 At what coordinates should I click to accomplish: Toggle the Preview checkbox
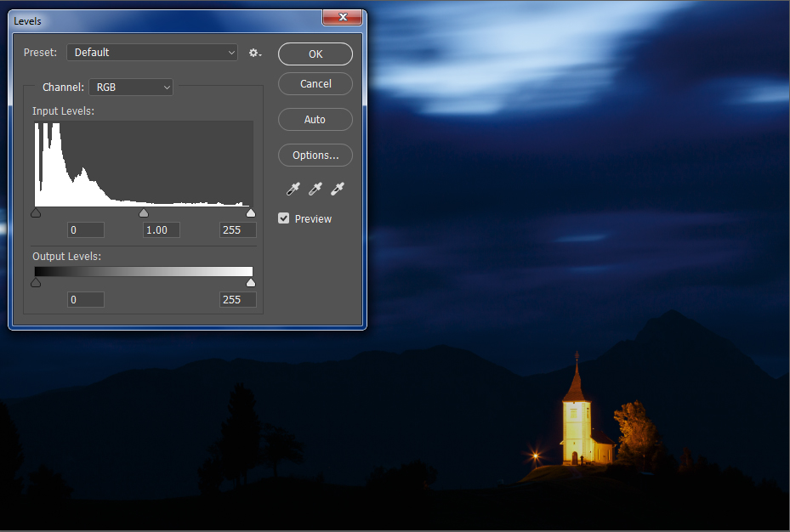point(284,218)
